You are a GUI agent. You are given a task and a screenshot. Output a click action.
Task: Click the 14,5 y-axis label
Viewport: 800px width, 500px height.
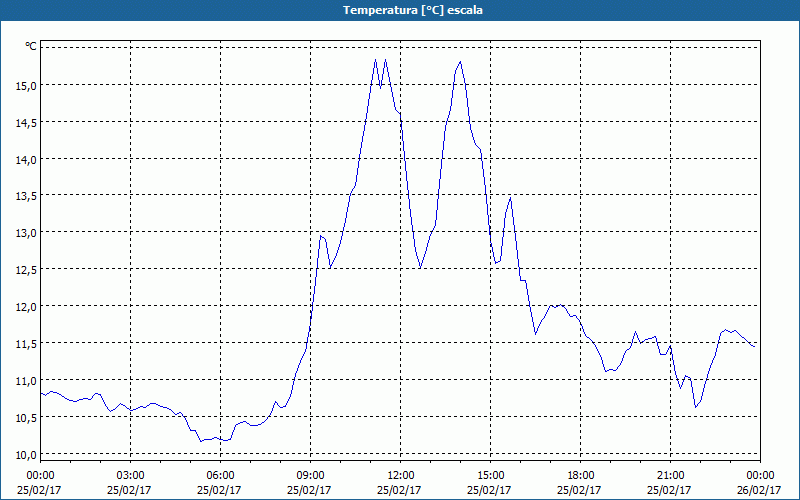coord(25,122)
